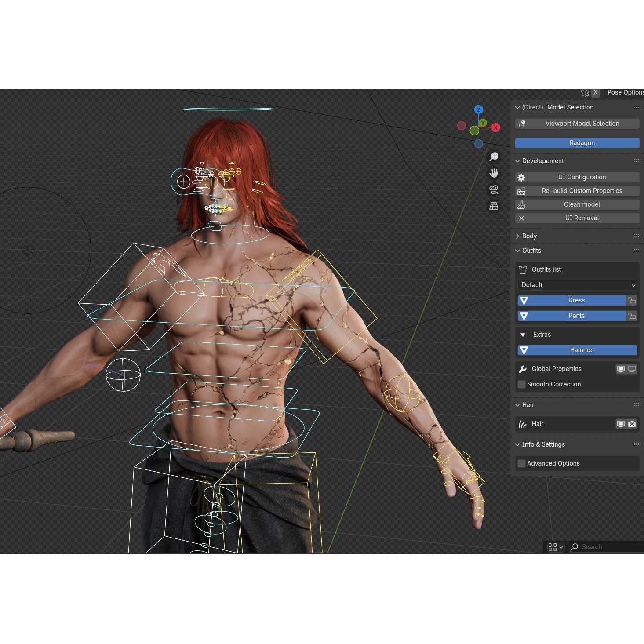Click the brick icon on Re-build Custom Properties
The height and width of the screenshot is (644, 644).
(521, 191)
